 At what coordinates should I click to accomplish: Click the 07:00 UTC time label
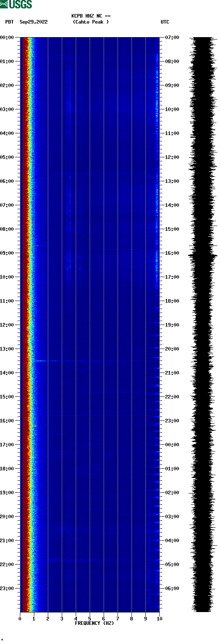[172, 38]
